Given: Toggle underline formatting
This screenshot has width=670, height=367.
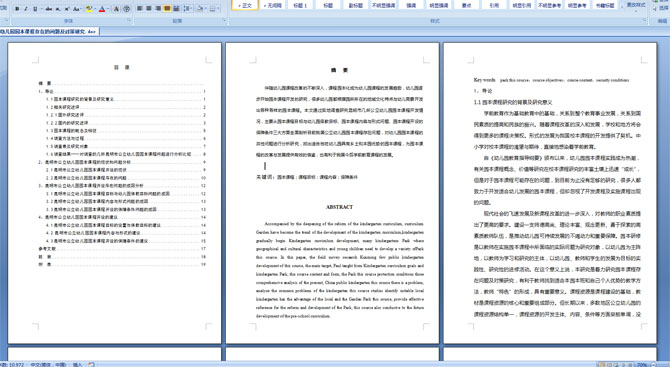Looking at the screenshot, I should pos(35,9).
